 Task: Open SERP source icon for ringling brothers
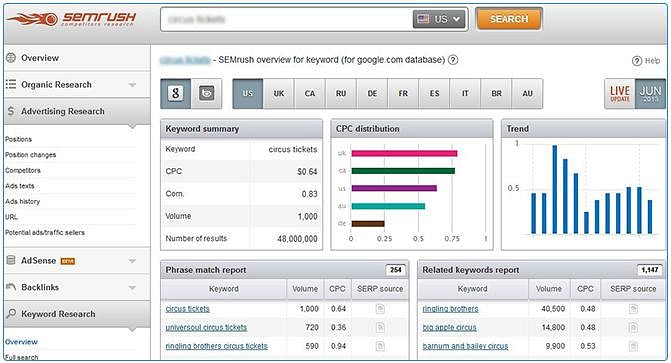[633, 309]
